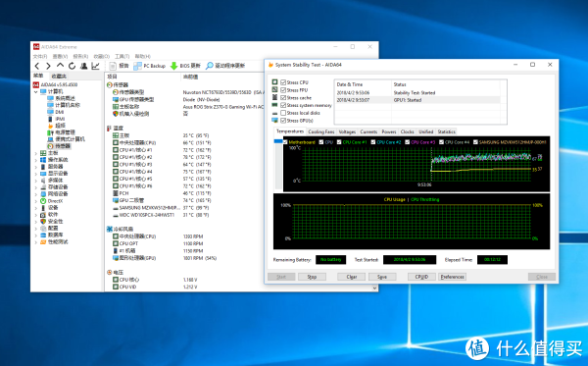Go back with the left arrow toolbar icon
Viewport: 588px width, 366px height.
[x=37, y=66]
